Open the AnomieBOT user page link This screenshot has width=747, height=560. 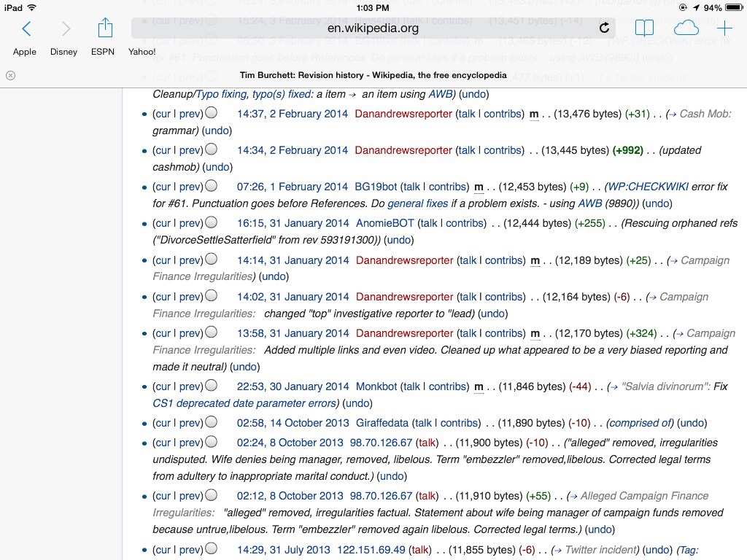(385, 223)
